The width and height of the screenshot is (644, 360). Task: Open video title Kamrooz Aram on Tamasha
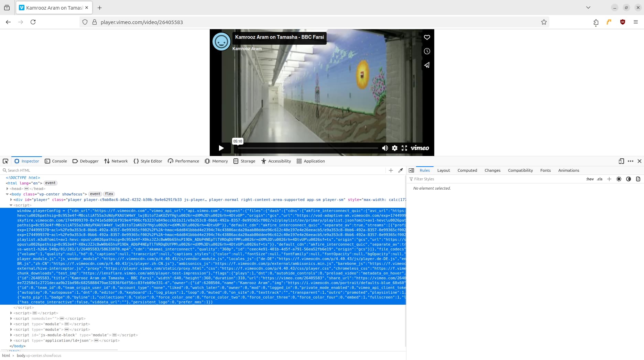pyautogui.click(x=279, y=37)
